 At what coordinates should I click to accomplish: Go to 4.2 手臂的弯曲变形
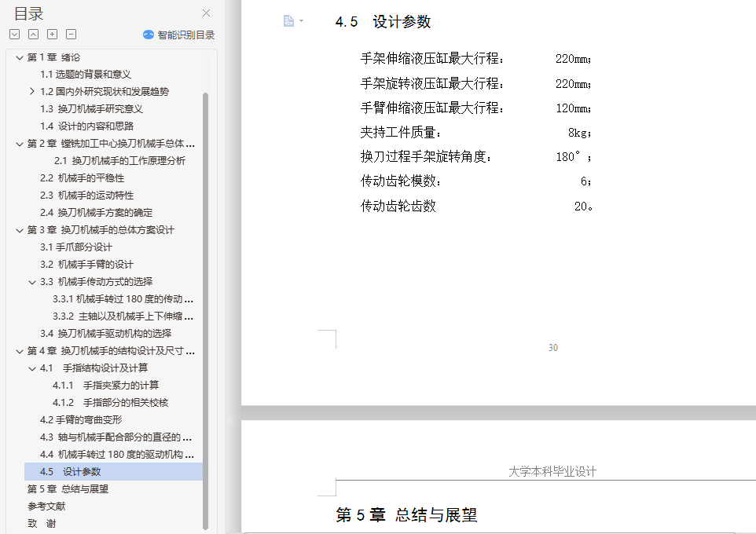pos(81,420)
